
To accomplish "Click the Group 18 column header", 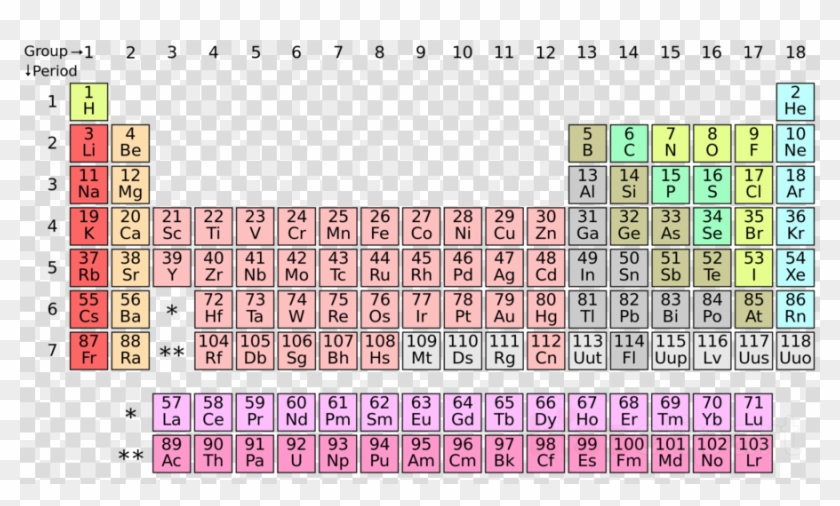I will (x=796, y=52).
